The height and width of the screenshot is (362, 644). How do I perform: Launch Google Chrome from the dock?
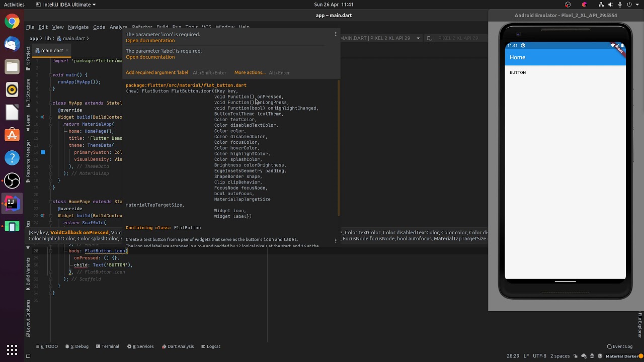(x=12, y=21)
